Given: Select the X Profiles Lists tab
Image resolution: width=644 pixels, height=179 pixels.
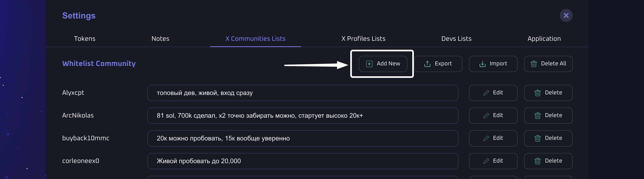Looking at the screenshot, I should [363, 39].
